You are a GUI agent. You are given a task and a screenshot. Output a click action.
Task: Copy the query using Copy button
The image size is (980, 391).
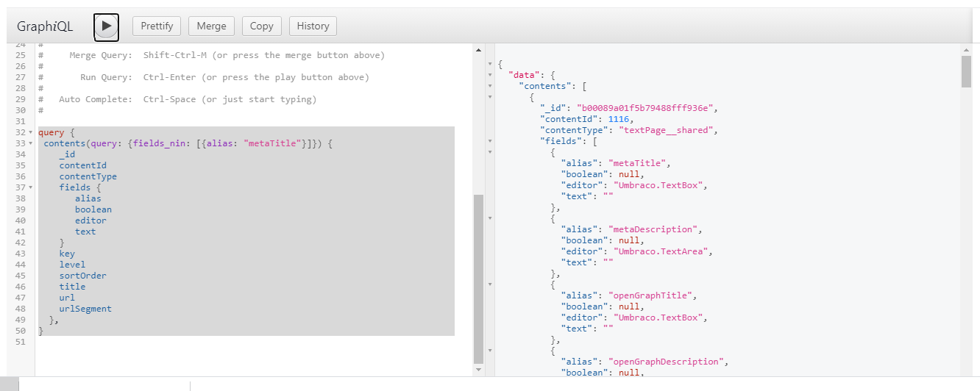click(x=261, y=26)
